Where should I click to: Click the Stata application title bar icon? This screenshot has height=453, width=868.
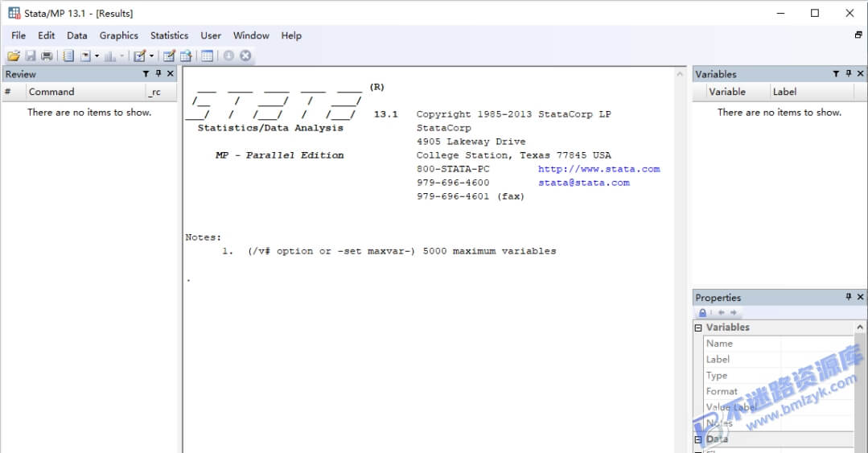point(14,13)
